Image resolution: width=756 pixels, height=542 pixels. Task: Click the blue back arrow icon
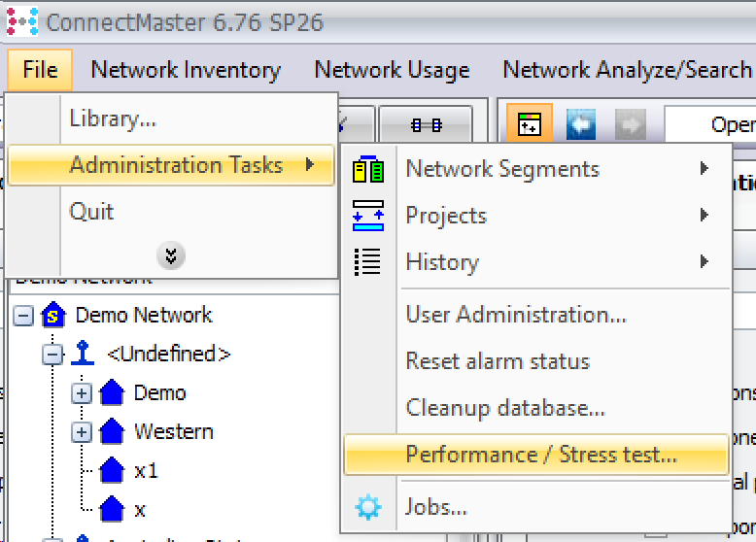pos(581,124)
